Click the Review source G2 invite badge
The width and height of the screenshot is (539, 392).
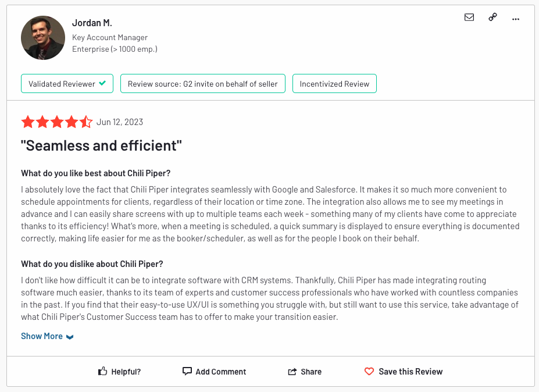(x=202, y=84)
